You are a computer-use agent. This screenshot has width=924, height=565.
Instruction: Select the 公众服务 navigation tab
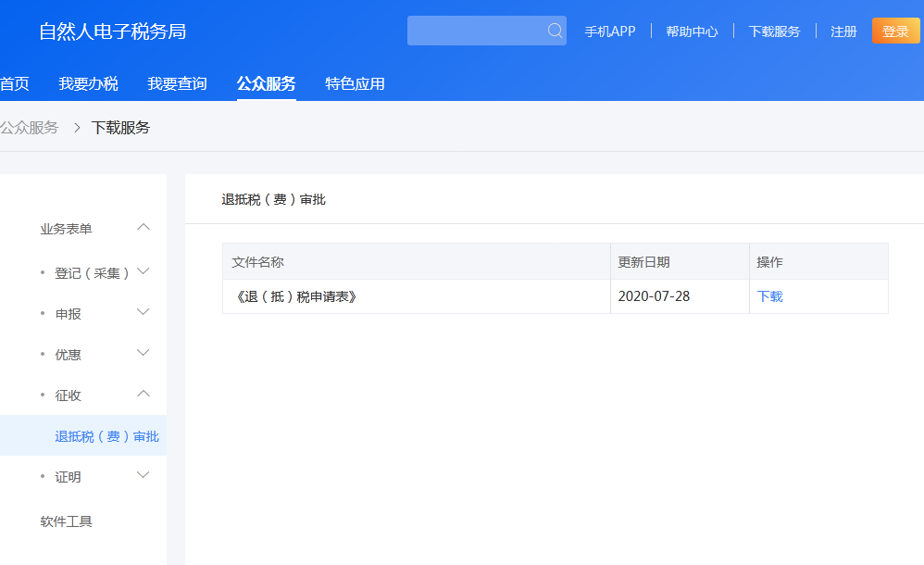[x=266, y=84]
